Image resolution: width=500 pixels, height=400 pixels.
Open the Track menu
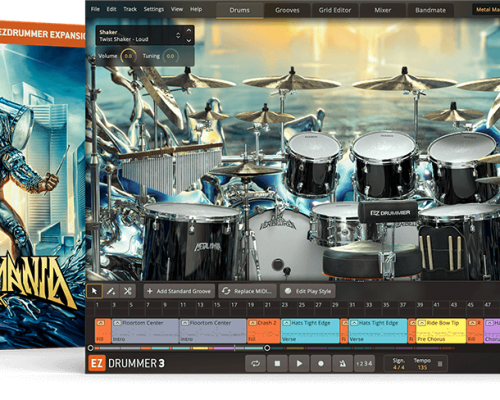(130, 9)
